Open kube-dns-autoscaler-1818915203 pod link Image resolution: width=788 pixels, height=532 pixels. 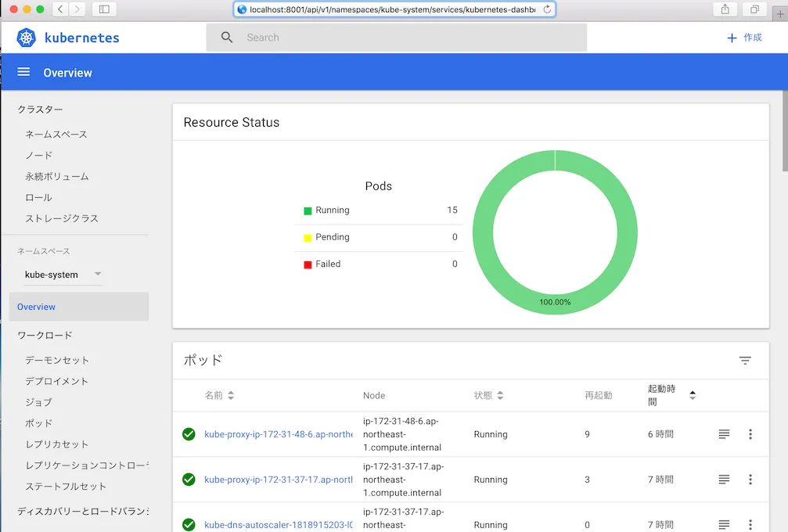coord(279,524)
